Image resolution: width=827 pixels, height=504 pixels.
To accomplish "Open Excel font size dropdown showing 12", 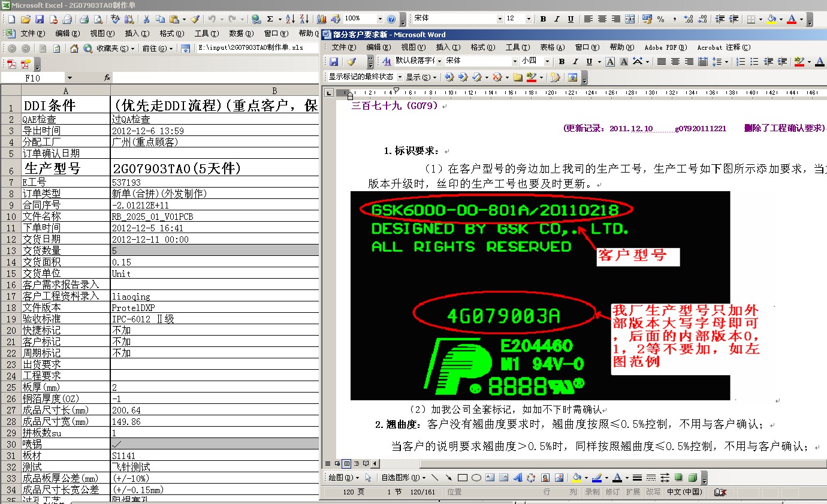I will [x=529, y=19].
